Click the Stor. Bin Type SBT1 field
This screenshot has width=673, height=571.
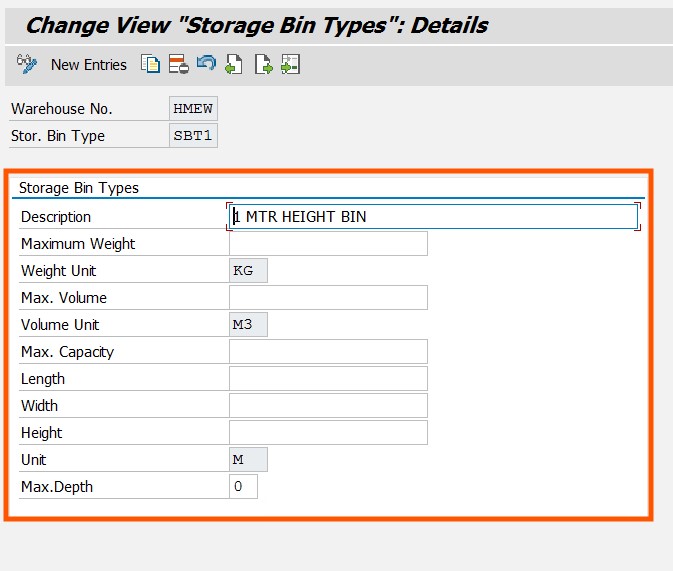point(193,136)
